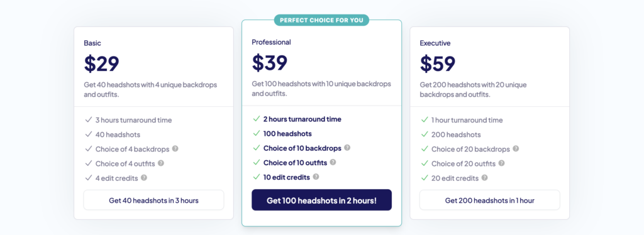
Task: Open the help tooltip for 4 edit credits
Action: (144, 178)
